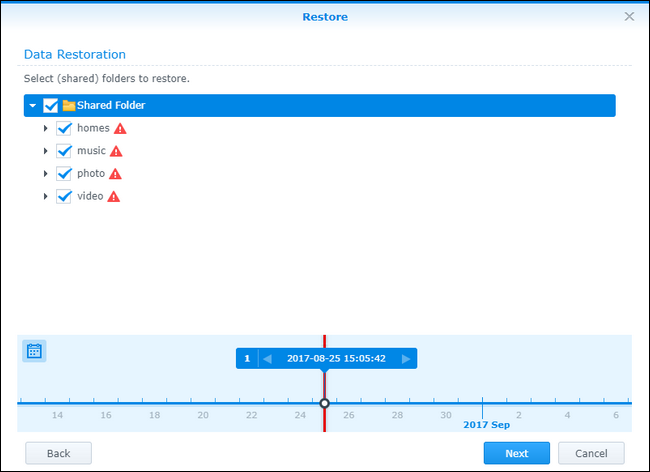Click the Back button
This screenshot has height=472, width=650.
58,453
